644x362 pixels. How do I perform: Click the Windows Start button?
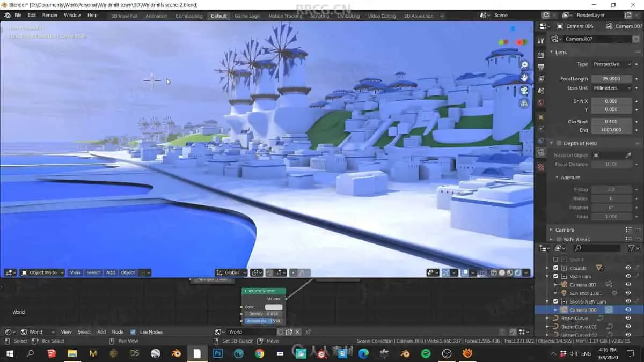coord(9,353)
